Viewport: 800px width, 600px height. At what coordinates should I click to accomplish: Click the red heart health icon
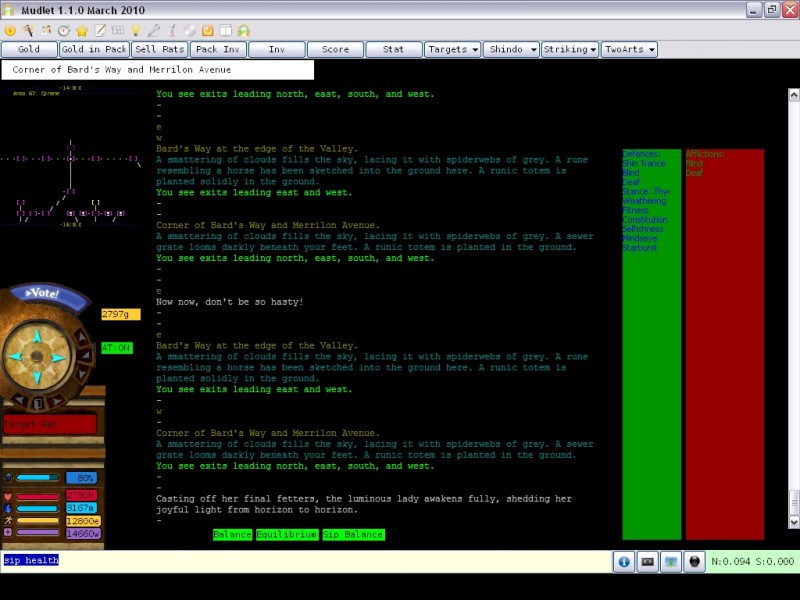[8, 496]
